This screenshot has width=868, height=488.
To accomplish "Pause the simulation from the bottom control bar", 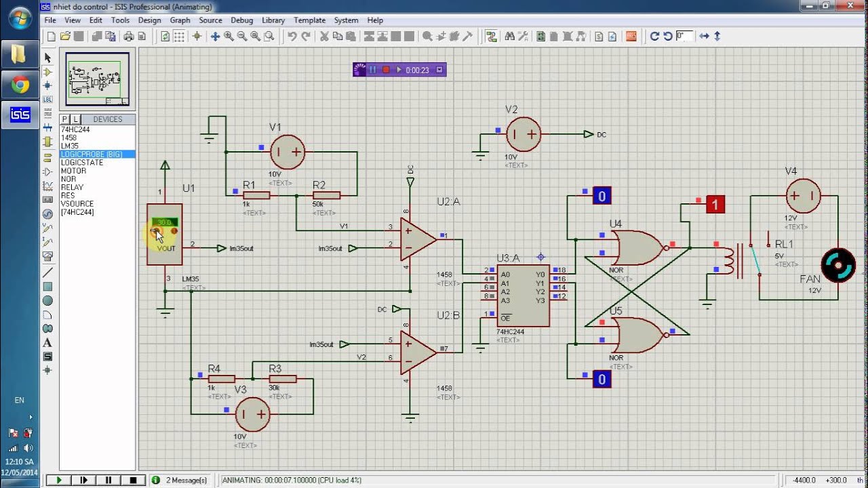I will [x=108, y=481].
